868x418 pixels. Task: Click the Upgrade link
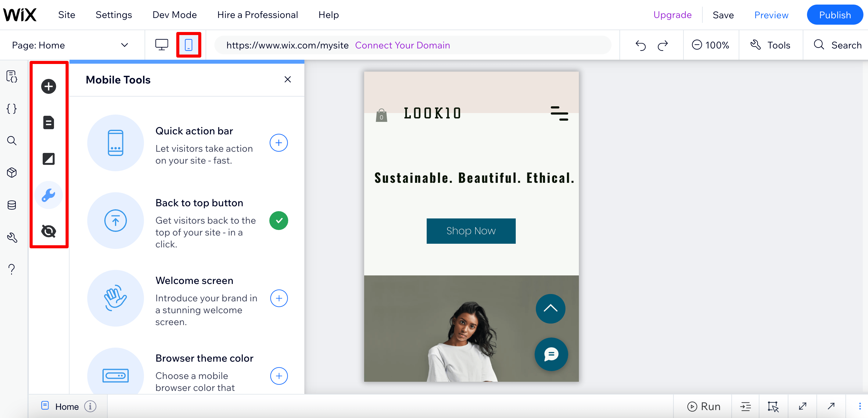tap(672, 15)
